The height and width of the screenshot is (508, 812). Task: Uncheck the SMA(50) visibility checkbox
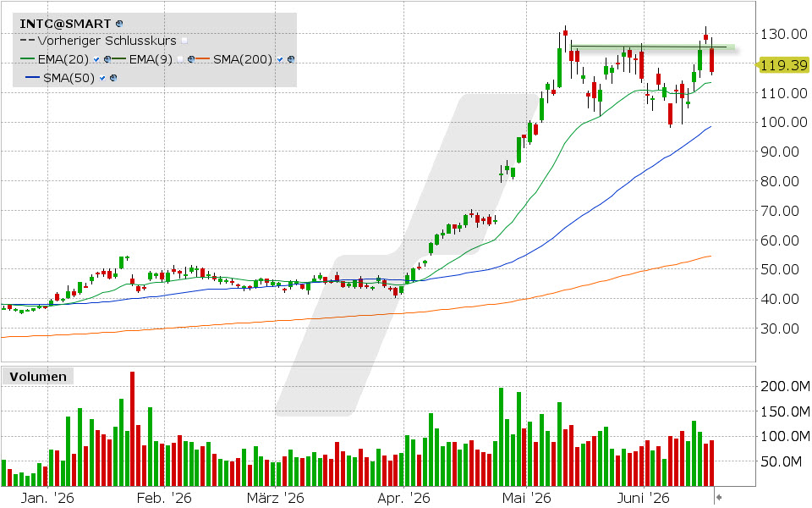[x=102, y=78]
